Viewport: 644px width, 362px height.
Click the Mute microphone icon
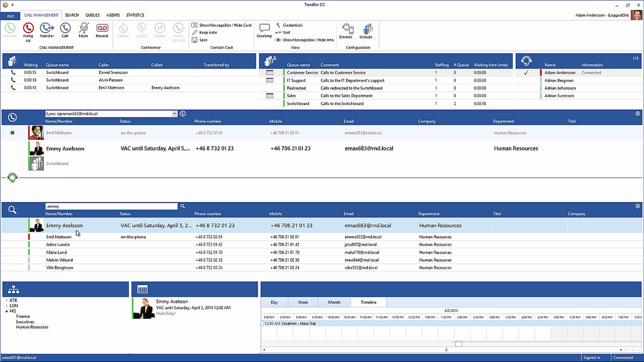point(83,28)
